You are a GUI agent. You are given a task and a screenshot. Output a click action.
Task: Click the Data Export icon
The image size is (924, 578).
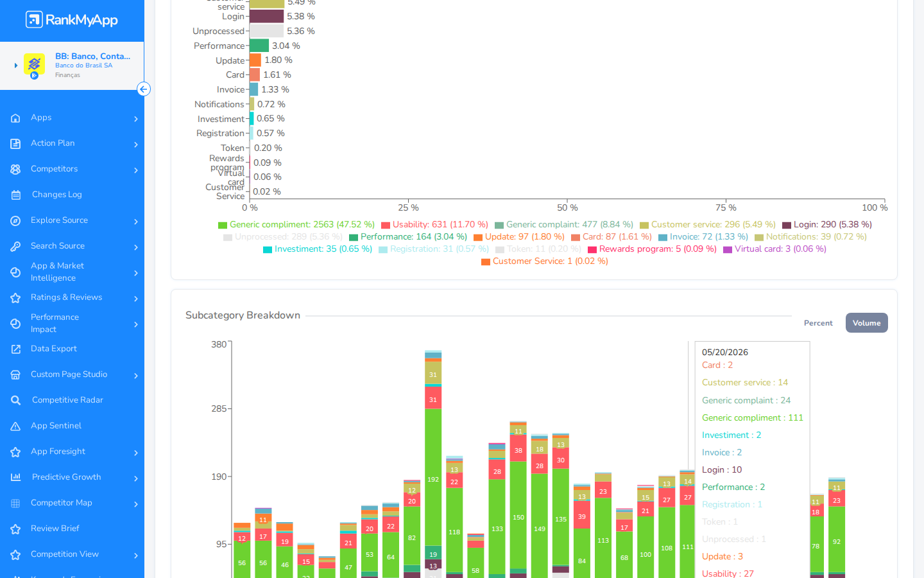pos(15,349)
